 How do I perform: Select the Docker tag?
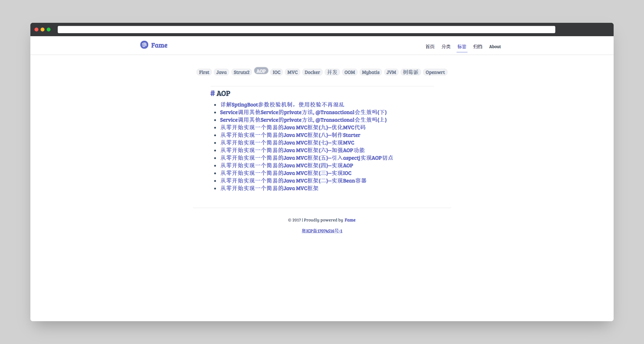(312, 72)
